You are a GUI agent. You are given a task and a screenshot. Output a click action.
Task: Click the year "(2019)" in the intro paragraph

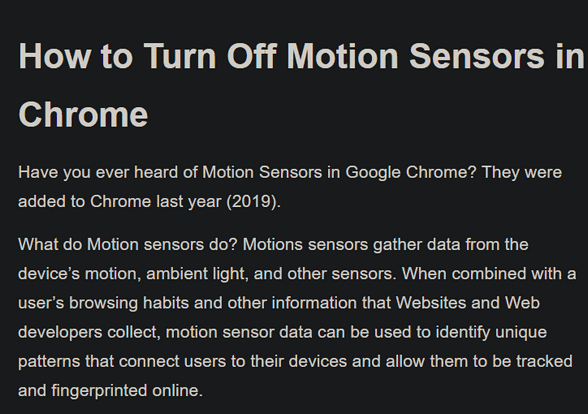tap(252, 202)
